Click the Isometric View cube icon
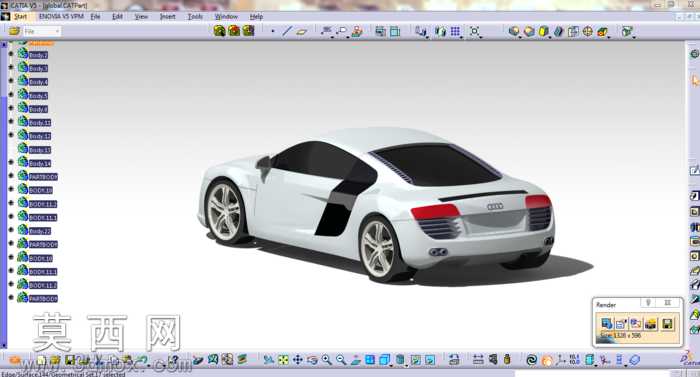700x377 pixels. [384, 360]
